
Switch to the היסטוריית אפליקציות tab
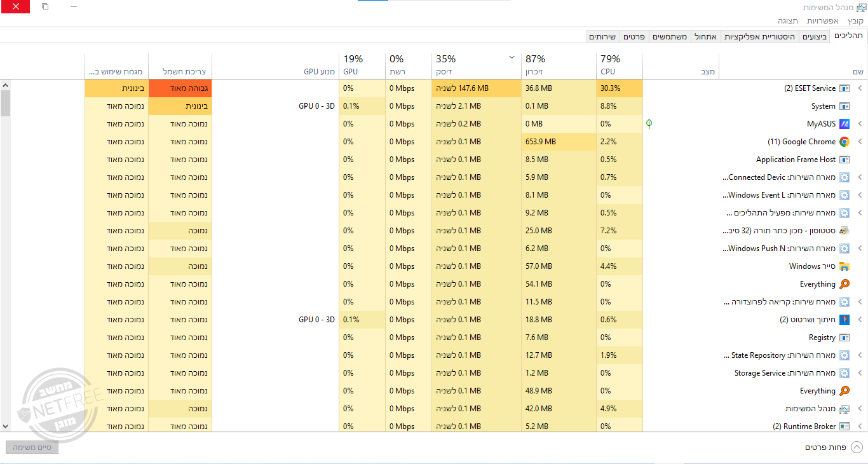click(x=760, y=37)
